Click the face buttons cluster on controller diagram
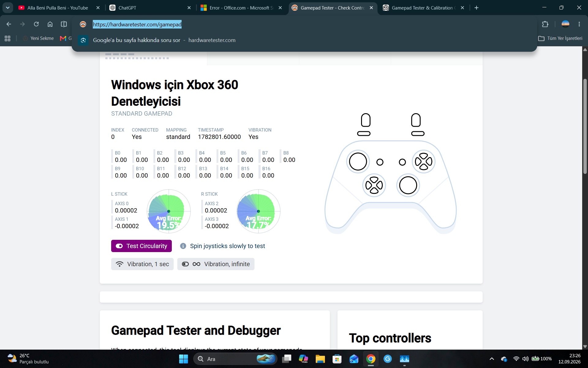The width and height of the screenshot is (588, 368). coord(424,162)
